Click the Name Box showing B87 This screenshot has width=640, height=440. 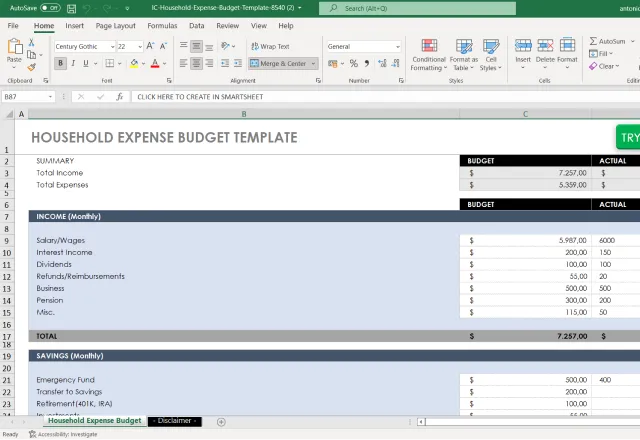point(28,97)
